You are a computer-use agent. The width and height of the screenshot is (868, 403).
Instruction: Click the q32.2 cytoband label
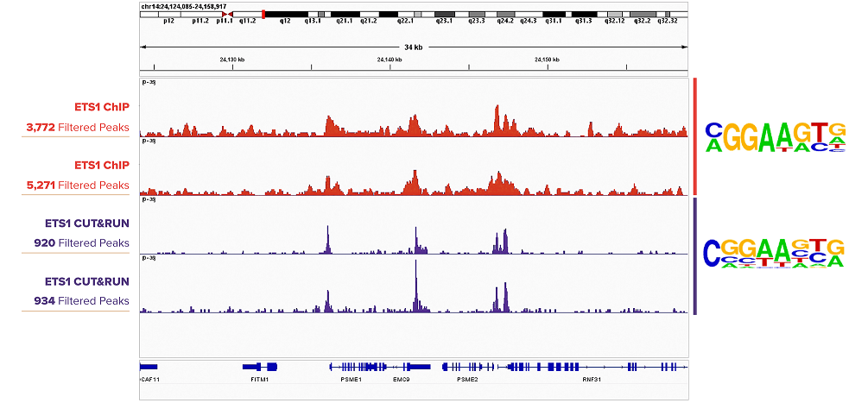[643, 21]
